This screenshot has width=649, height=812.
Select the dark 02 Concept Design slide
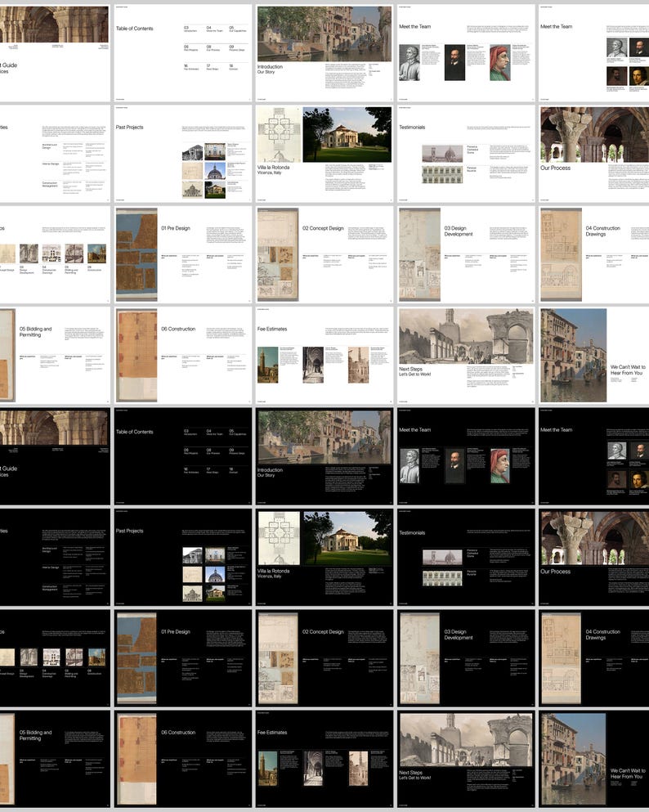click(x=324, y=658)
